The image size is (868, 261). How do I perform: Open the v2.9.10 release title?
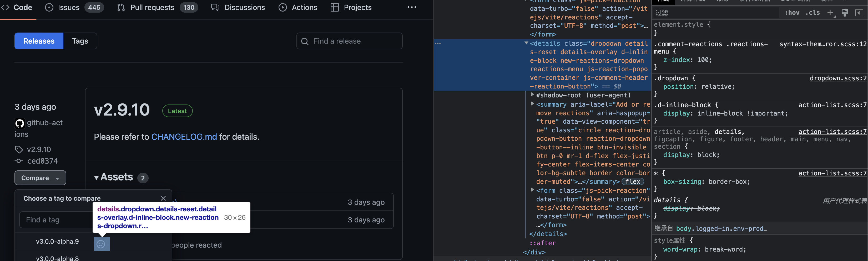[122, 110]
